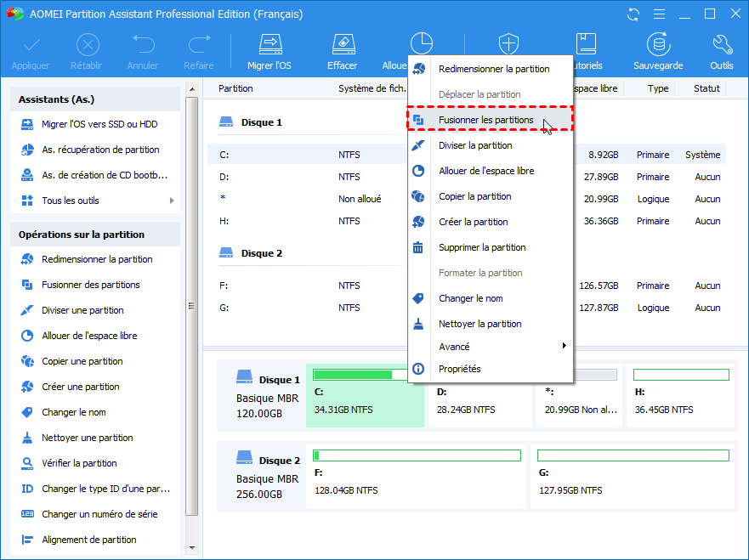The image size is (749, 560).
Task: Sort by Type column header
Action: click(658, 88)
